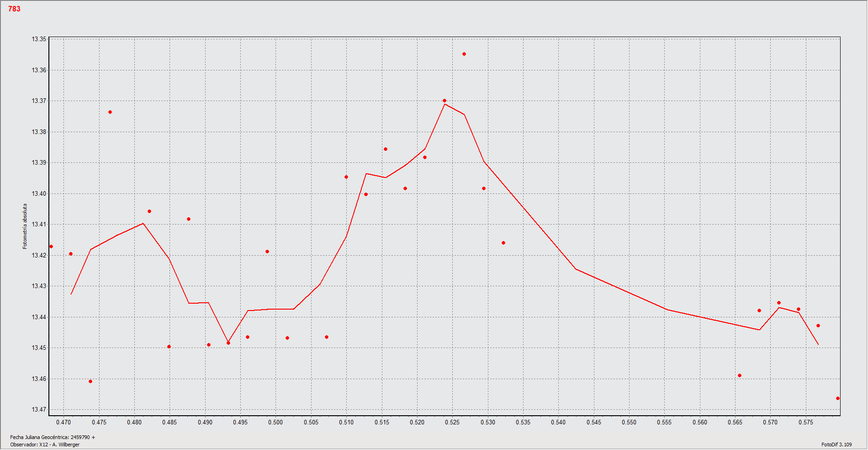The height and width of the screenshot is (450, 868).
Task: Click the "Fotometría absoluta" y-axis label
Action: [25, 226]
